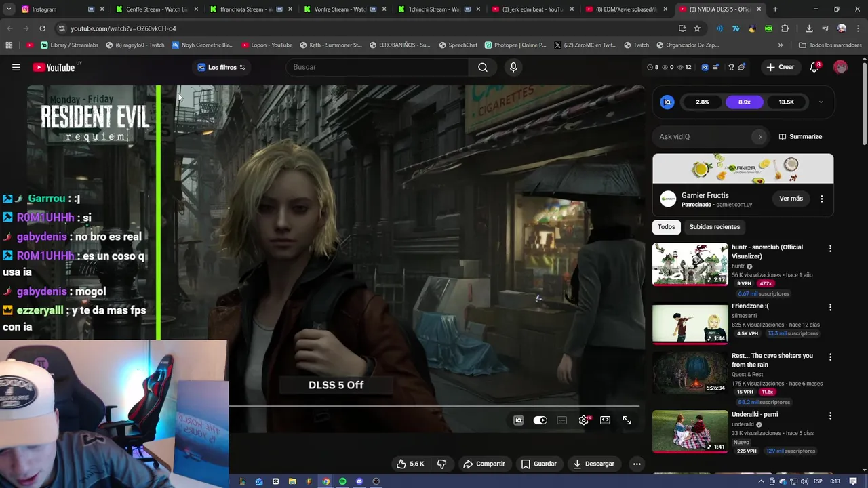This screenshot has height=488, width=868.
Task: Click the video progress bar
Action: coord(434,407)
